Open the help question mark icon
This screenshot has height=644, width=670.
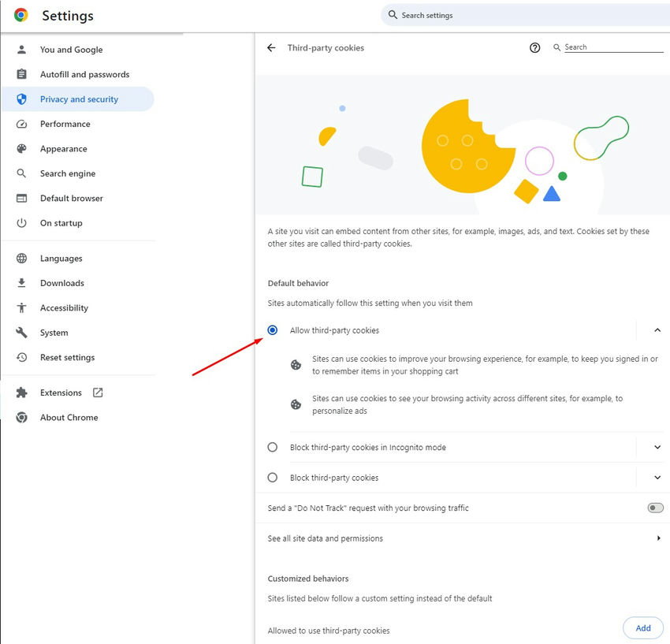[x=535, y=48]
